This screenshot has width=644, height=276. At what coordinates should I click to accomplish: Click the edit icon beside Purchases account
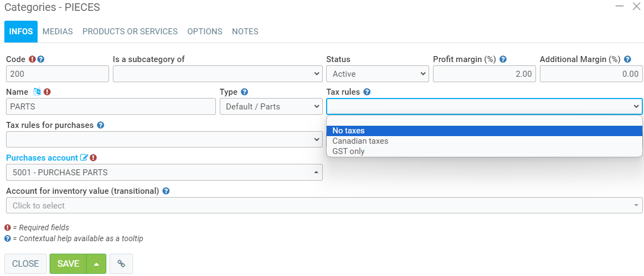[x=84, y=158]
